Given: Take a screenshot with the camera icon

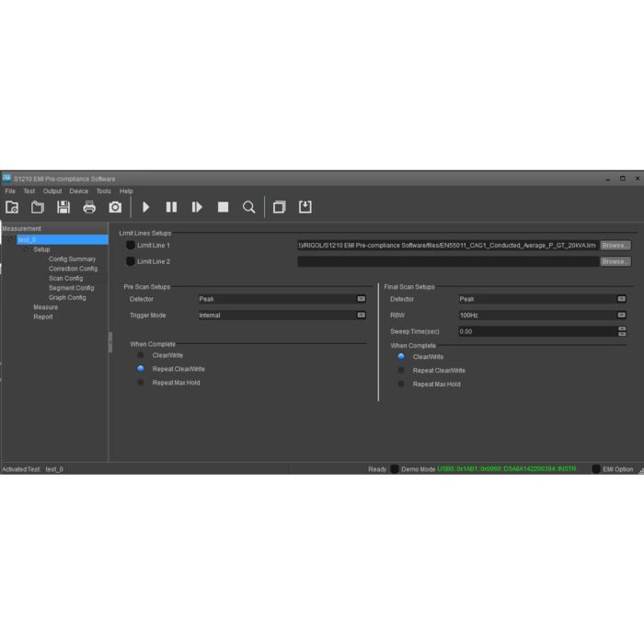Looking at the screenshot, I should pyautogui.click(x=115, y=207).
